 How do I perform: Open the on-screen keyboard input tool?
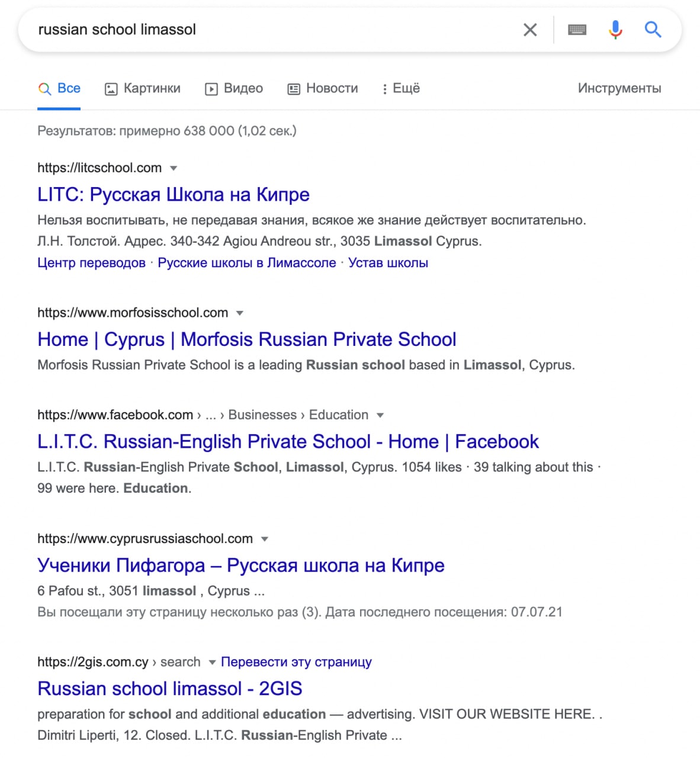pyautogui.click(x=577, y=30)
